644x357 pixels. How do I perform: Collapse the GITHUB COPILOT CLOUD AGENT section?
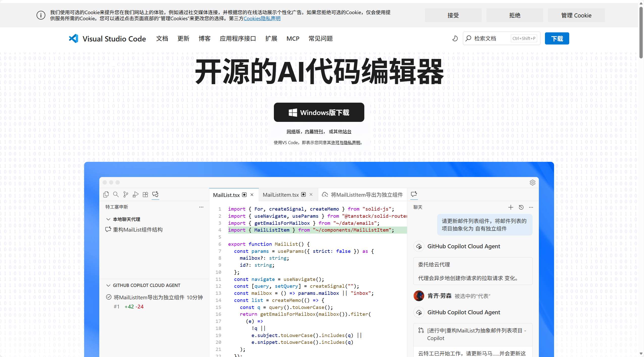tap(108, 285)
